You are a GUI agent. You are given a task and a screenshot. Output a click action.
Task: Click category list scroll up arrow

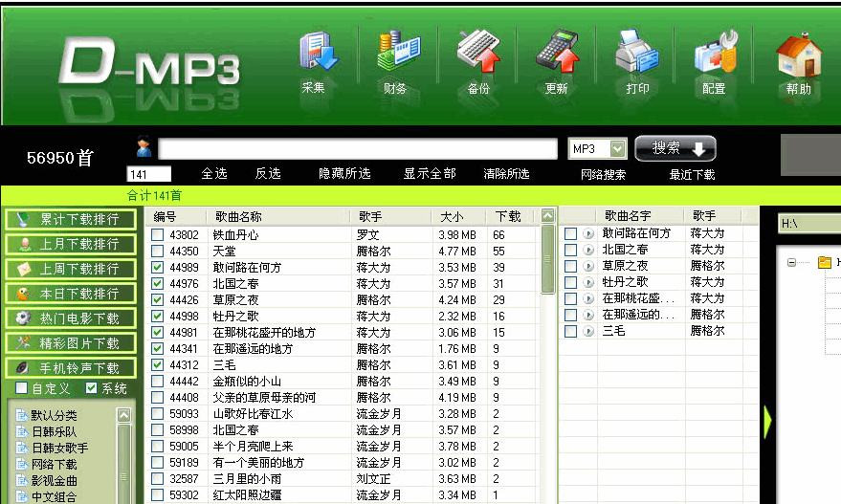click(x=123, y=414)
